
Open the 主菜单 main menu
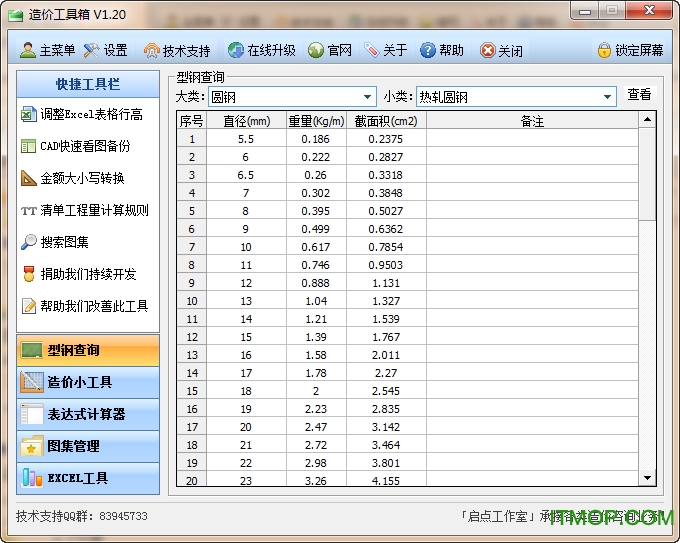(x=47, y=50)
